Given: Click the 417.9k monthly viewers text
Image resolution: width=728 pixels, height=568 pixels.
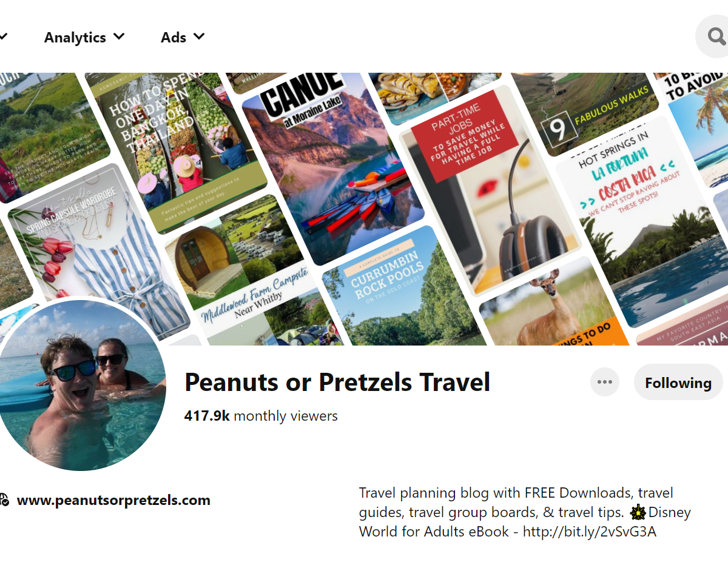Looking at the screenshot, I should (261, 416).
